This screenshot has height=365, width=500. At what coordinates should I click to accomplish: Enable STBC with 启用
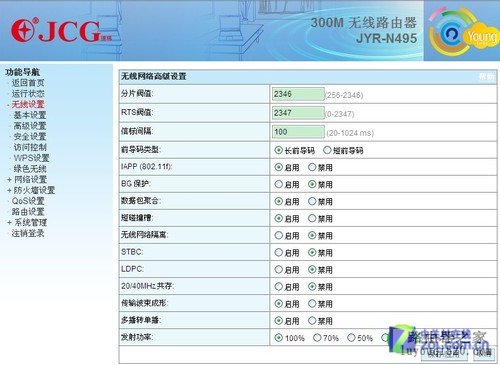point(278,252)
